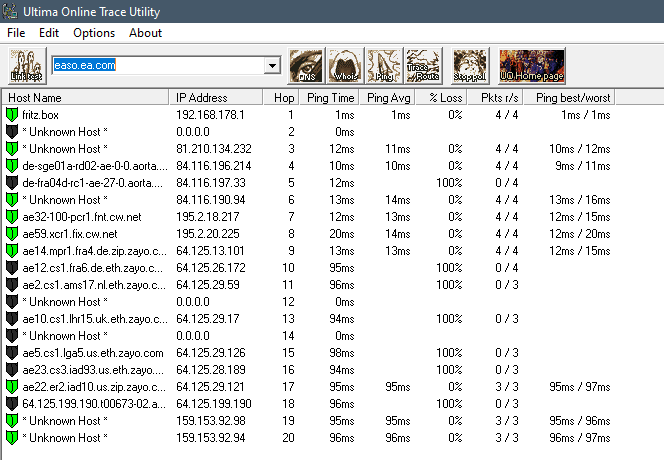Click black shield icon for de-fra04d-rc1 host

pos(12,183)
